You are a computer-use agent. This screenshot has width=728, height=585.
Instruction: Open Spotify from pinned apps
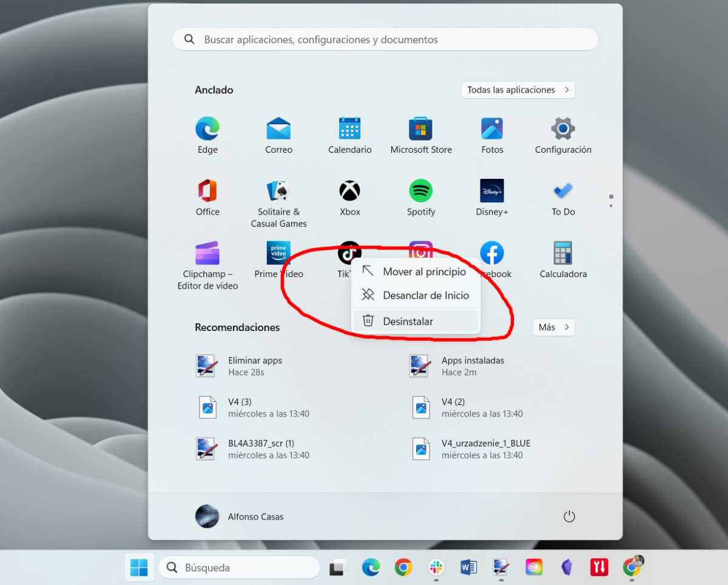[421, 198]
